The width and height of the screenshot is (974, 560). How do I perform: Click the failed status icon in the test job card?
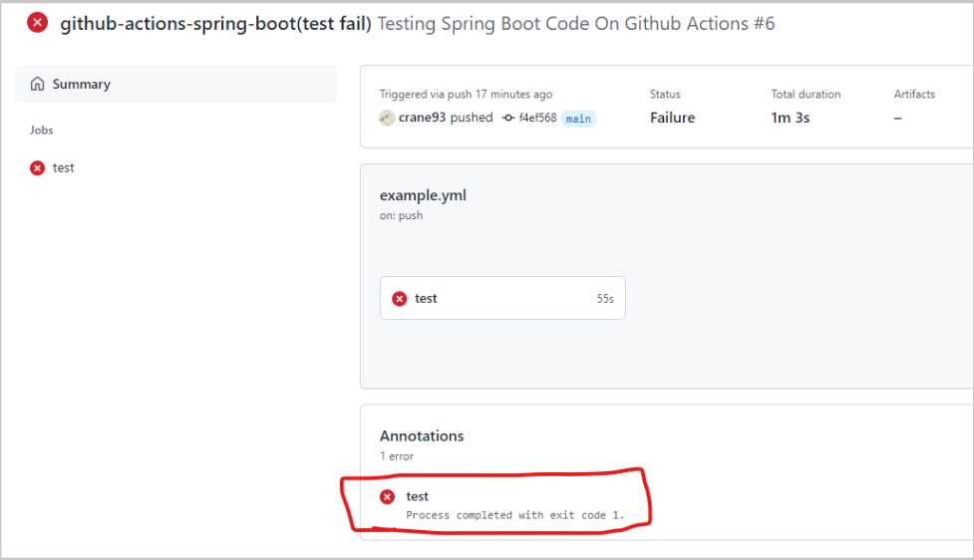[x=400, y=298]
